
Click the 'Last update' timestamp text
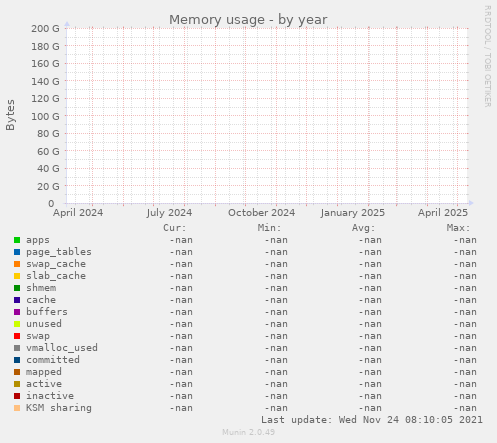click(x=372, y=420)
